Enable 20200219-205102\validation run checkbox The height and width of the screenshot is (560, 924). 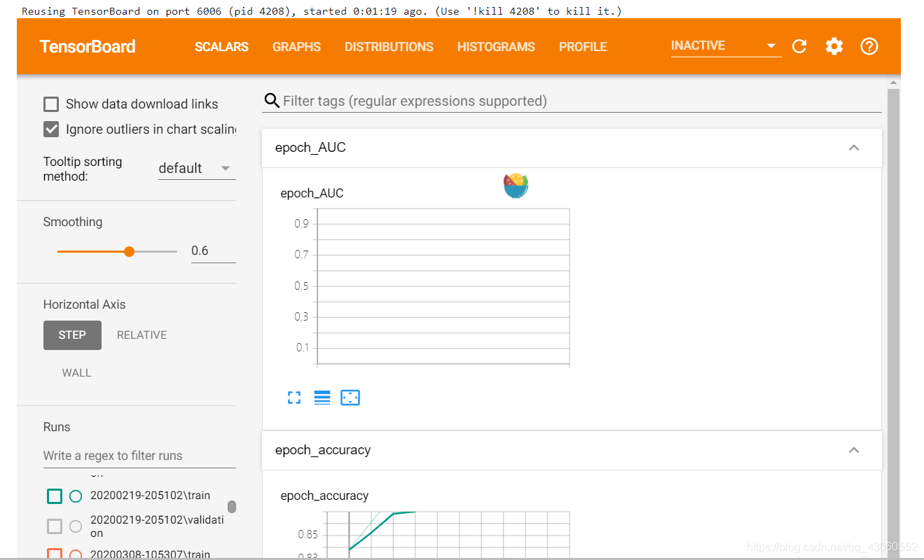coord(55,526)
